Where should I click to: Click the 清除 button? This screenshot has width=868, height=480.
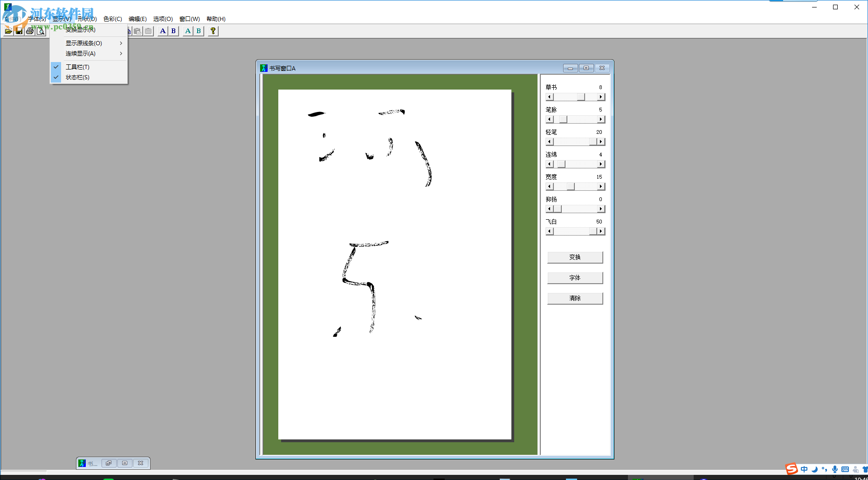575,298
